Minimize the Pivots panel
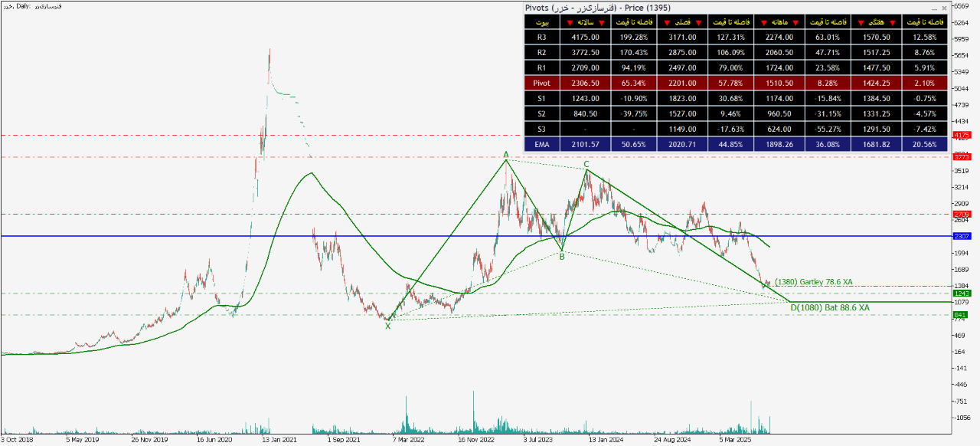The height and width of the screenshot is (446, 980). (x=933, y=8)
